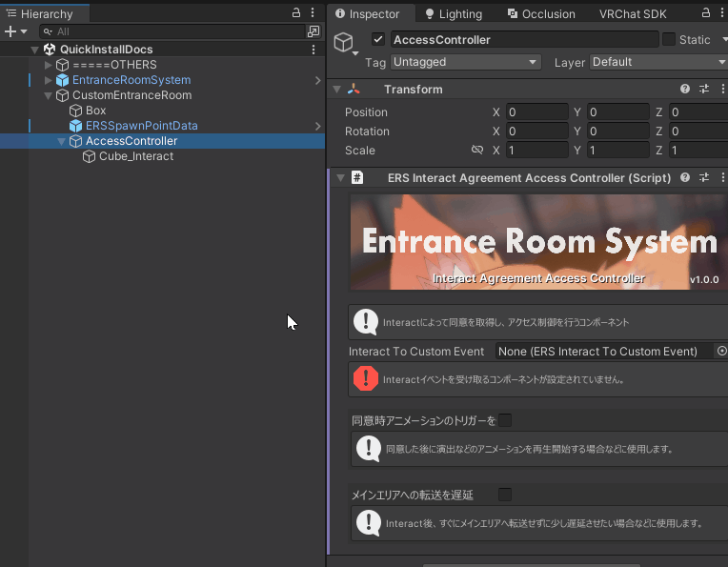Open the Layer dropdown showing Default
This screenshot has width=728, height=567.
(657, 62)
